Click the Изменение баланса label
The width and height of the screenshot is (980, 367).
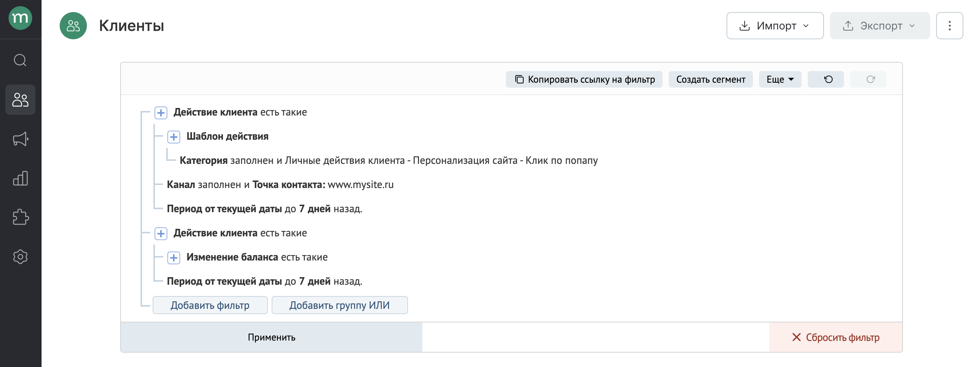tap(232, 257)
